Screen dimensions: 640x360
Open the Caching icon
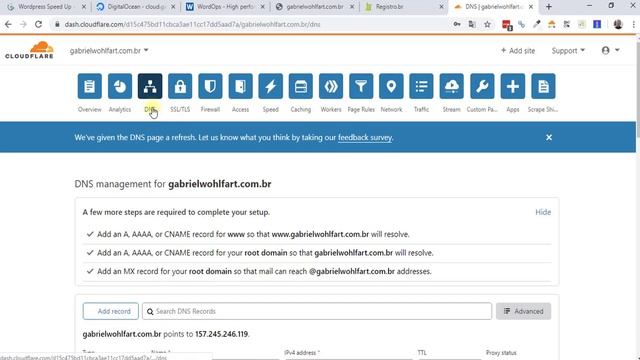pyautogui.click(x=301, y=86)
